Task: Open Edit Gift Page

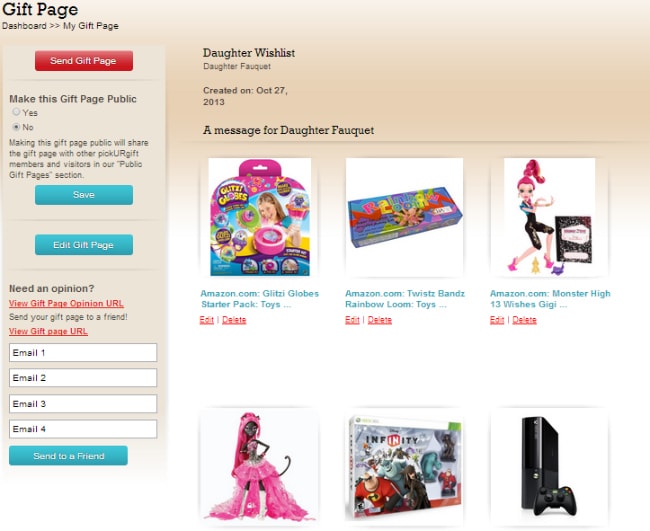Action: coord(84,245)
